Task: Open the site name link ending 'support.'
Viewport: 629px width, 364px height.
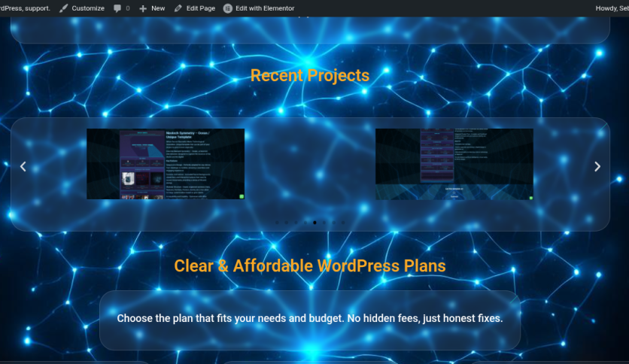Action: pos(25,8)
